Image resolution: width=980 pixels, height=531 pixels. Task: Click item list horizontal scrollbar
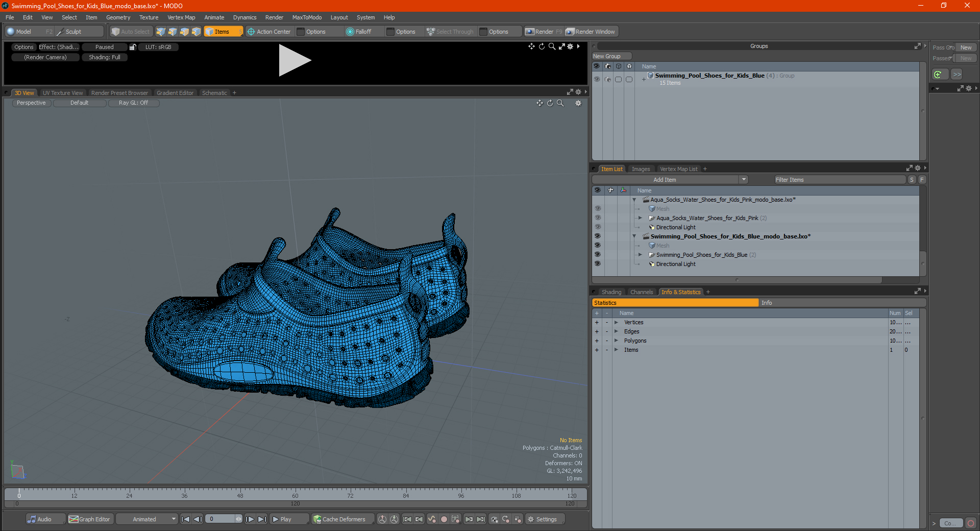pos(737,280)
